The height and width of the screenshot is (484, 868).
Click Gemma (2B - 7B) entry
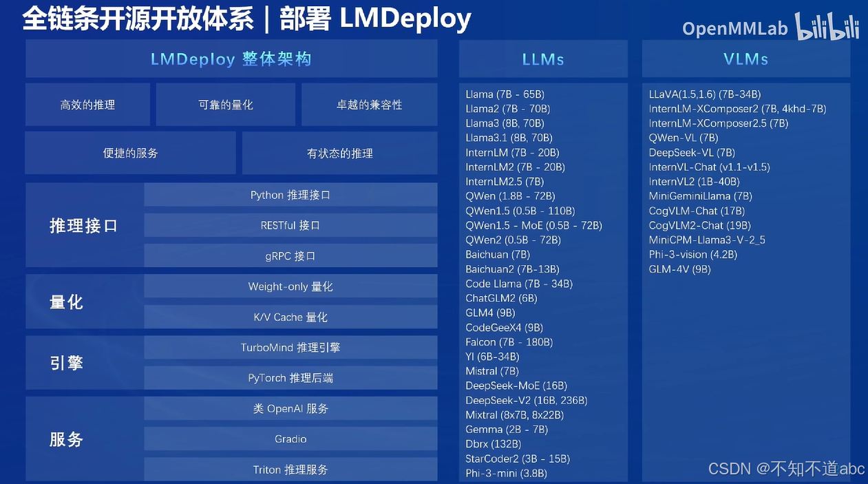[x=507, y=430]
